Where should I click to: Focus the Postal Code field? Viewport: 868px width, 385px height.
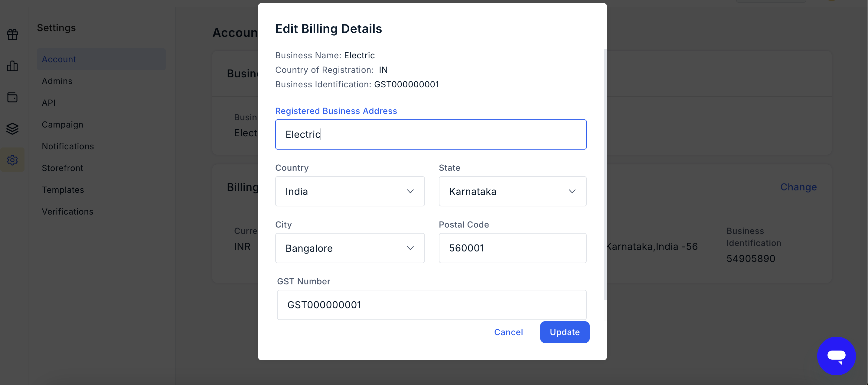(513, 248)
